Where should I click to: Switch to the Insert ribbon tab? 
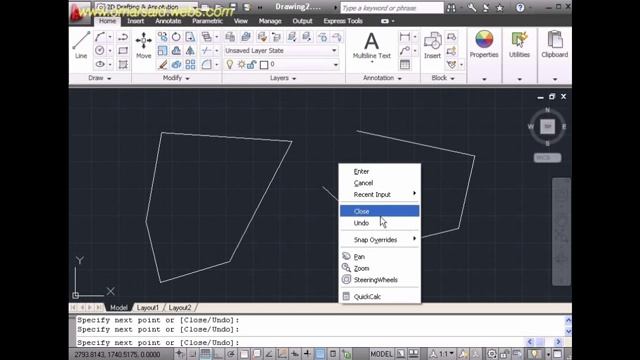click(x=136, y=21)
